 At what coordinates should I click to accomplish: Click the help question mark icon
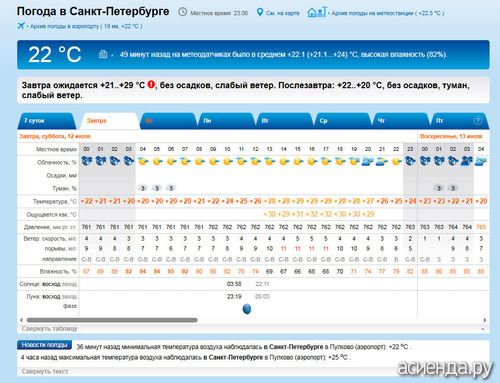coord(478,120)
